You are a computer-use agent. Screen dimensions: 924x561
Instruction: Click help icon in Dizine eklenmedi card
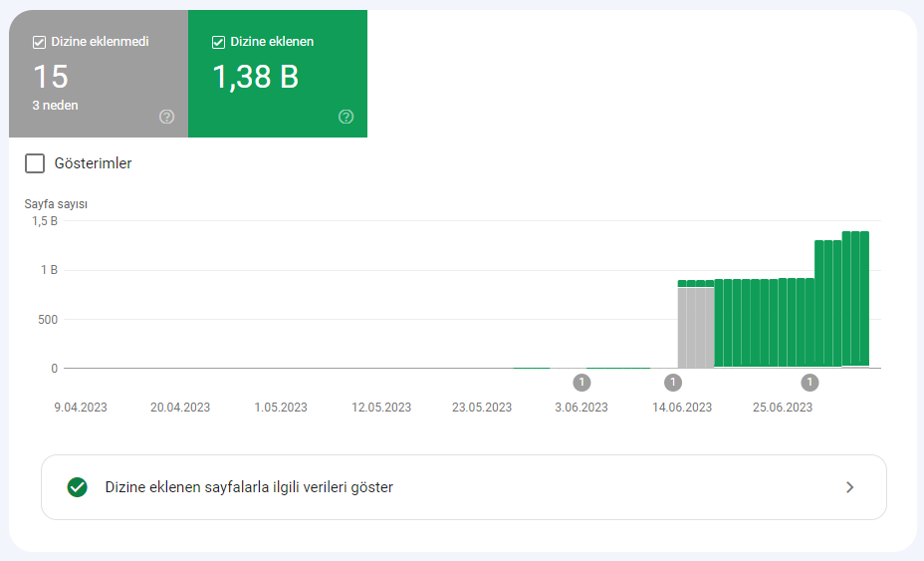166,117
